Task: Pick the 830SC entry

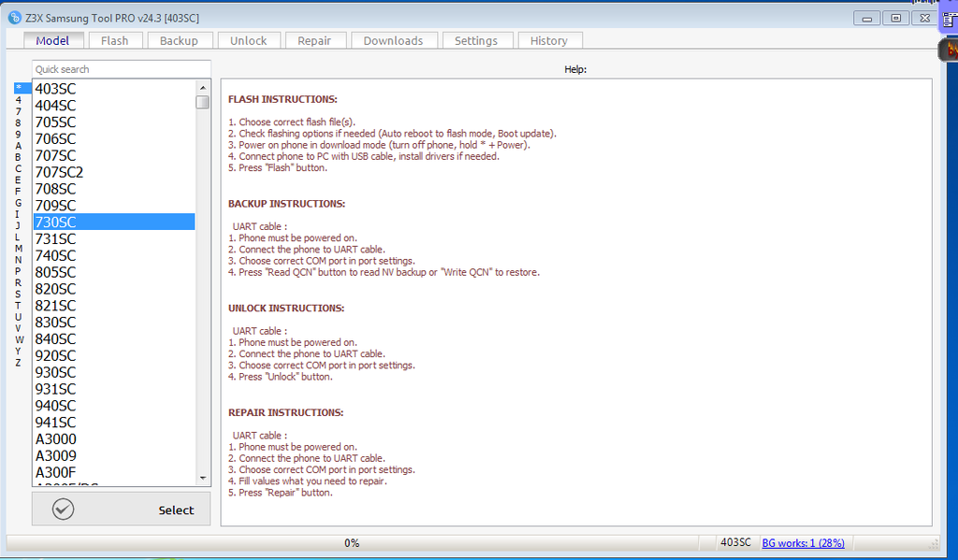Action: coord(114,322)
